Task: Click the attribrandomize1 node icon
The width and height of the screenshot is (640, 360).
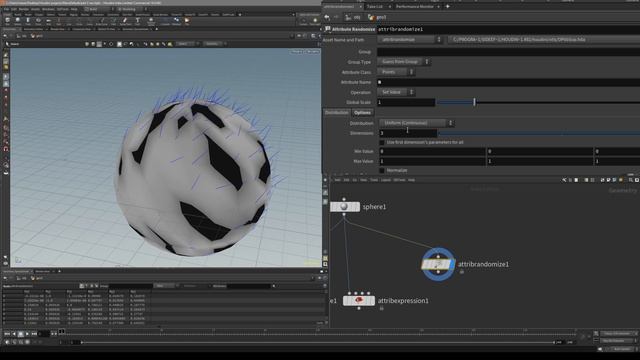Action: pyautogui.click(x=438, y=264)
